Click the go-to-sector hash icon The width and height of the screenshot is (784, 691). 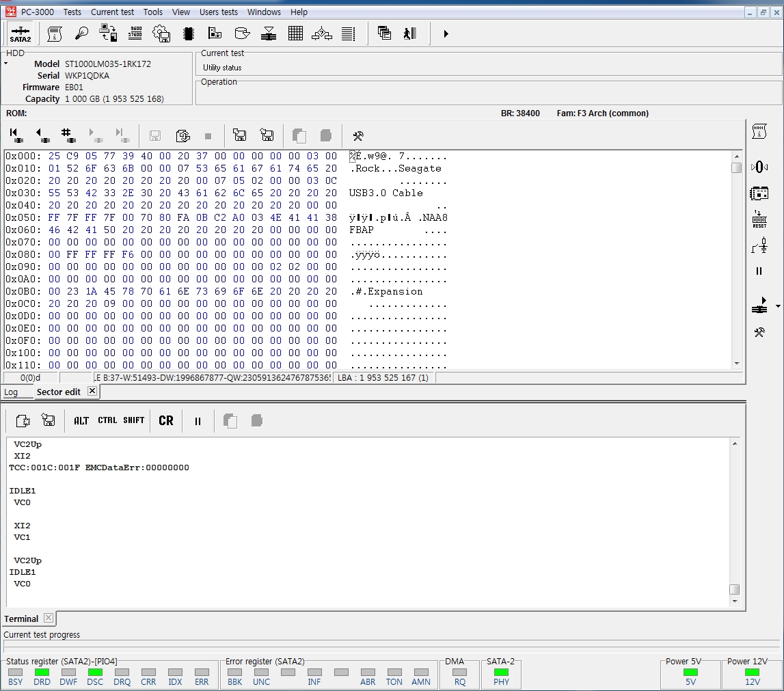click(x=67, y=135)
